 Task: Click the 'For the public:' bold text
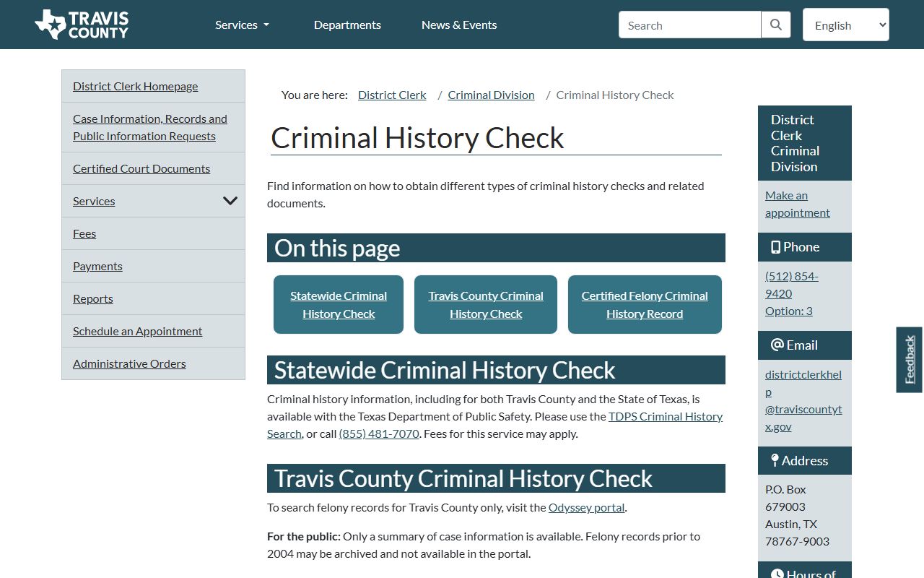pos(303,536)
